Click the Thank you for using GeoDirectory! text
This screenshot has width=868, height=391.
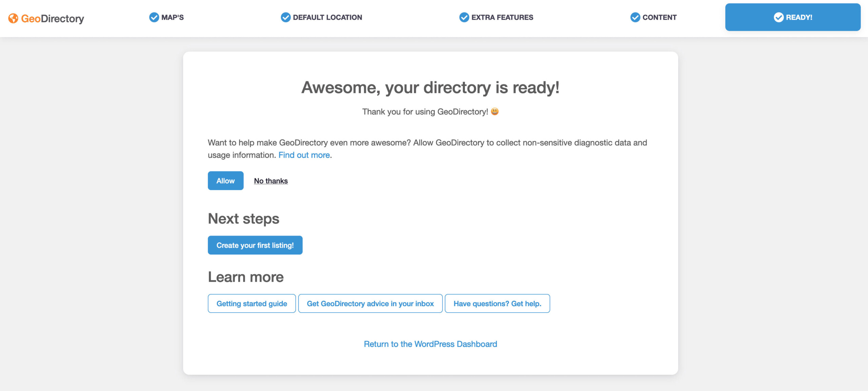425,112
